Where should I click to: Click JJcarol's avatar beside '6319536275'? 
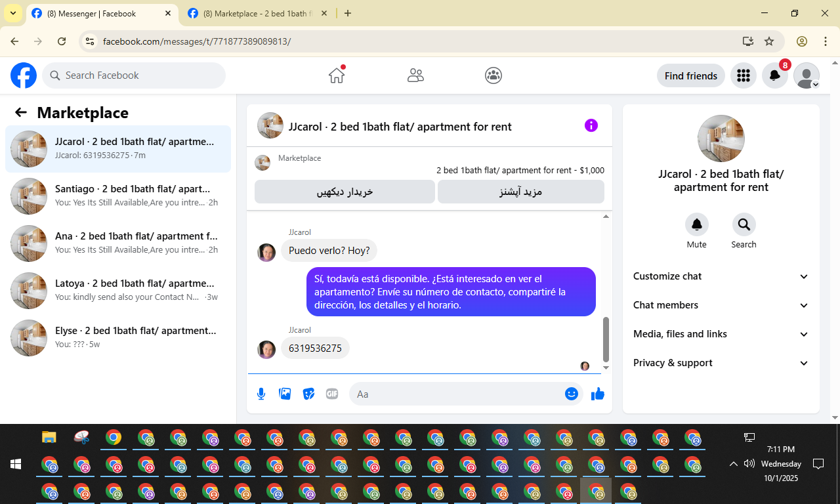click(266, 350)
